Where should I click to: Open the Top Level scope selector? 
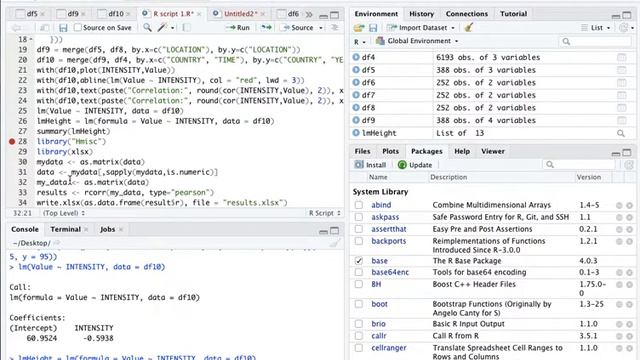[64, 213]
